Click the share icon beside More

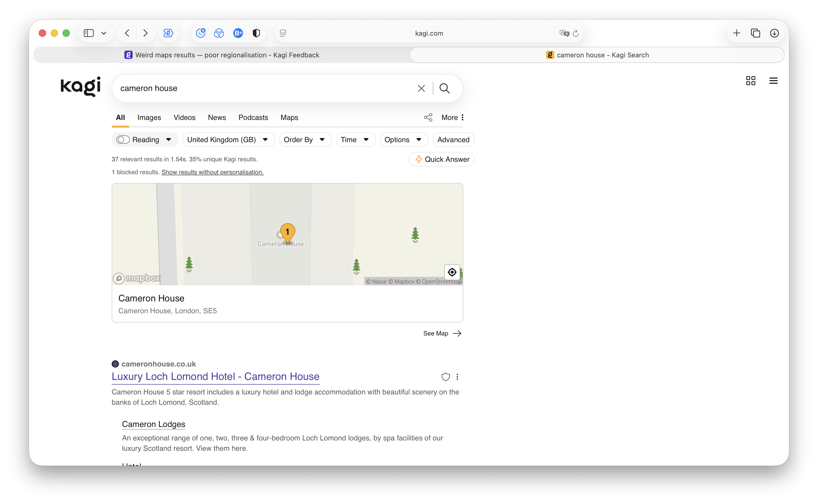[x=428, y=117]
